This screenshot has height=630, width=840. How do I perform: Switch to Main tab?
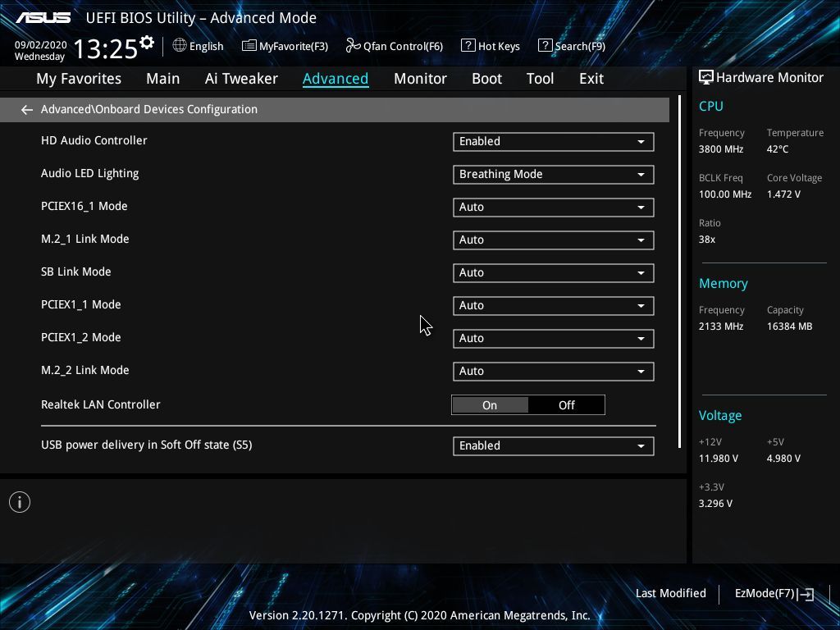click(163, 79)
